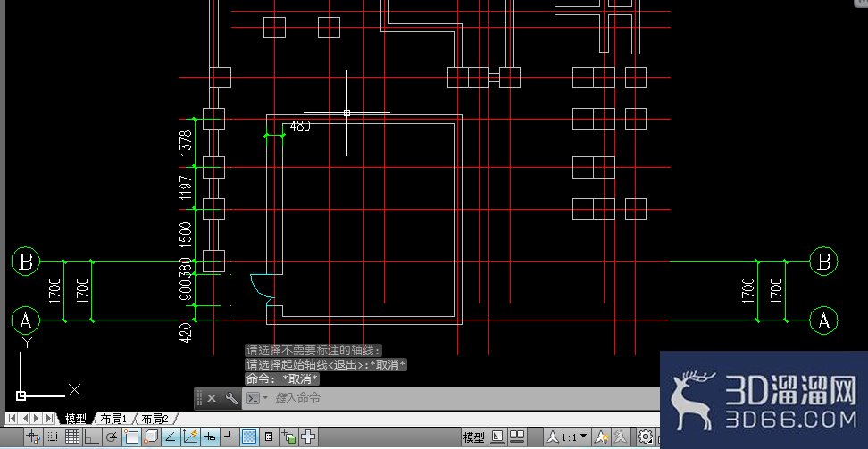
Task: Go to next layout tab arrow
Action: [x=37, y=419]
